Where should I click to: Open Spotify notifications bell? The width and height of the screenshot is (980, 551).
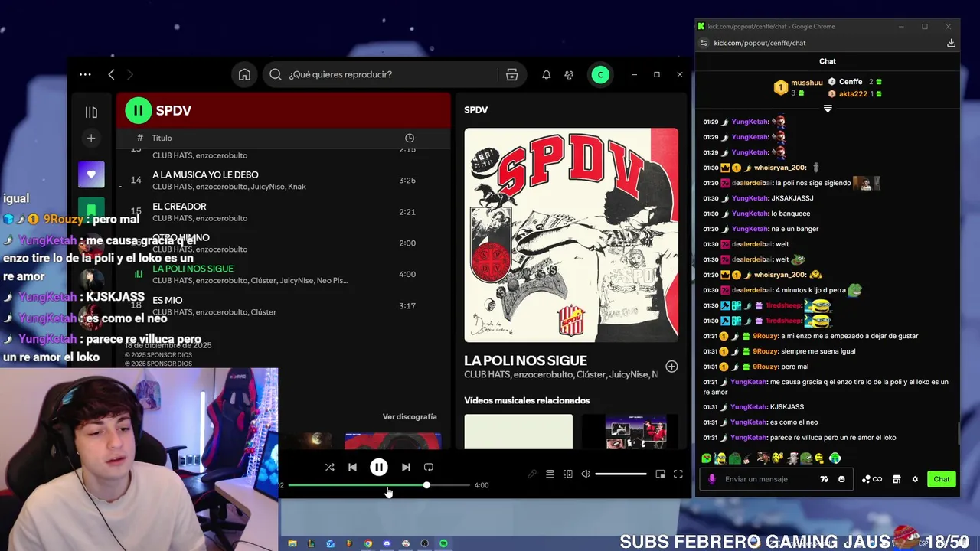coord(547,74)
